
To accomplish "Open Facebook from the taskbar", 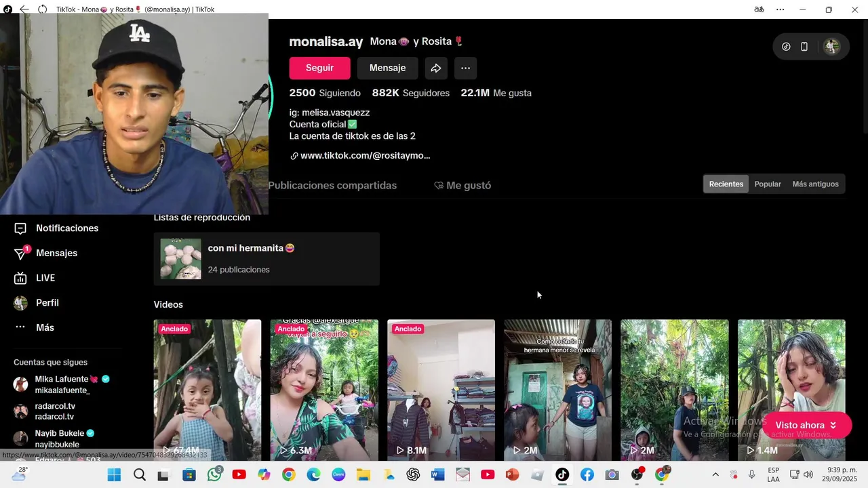I will 587,475.
